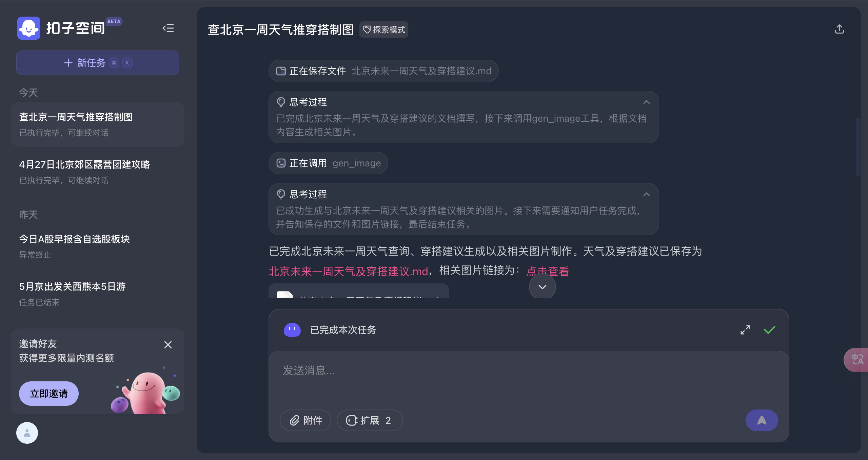Image resolution: width=868 pixels, height=460 pixels.
Task: Click the 点击查看 image link
Action: coord(547,271)
